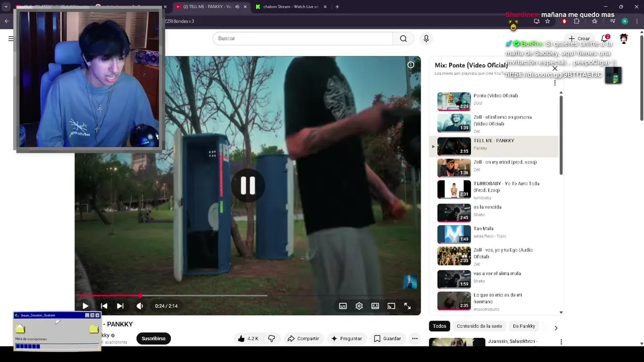
Task: Save video with Guardar button
Action: 387,338
